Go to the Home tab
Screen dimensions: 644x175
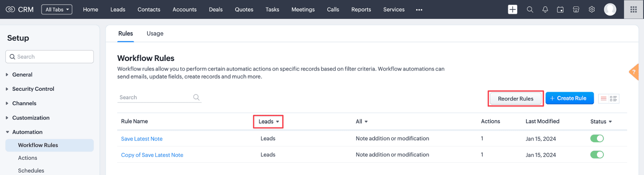pyautogui.click(x=91, y=9)
